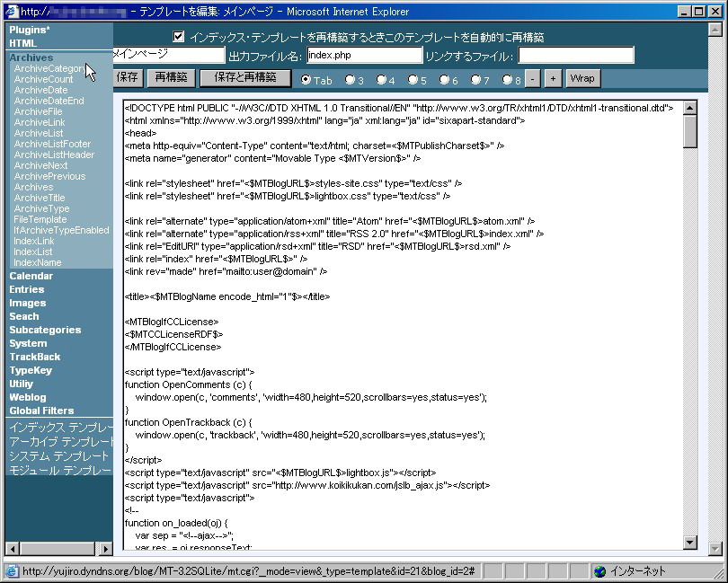Insert the ArchiveNext tag
This screenshot has width=728, height=583.
tap(40, 165)
